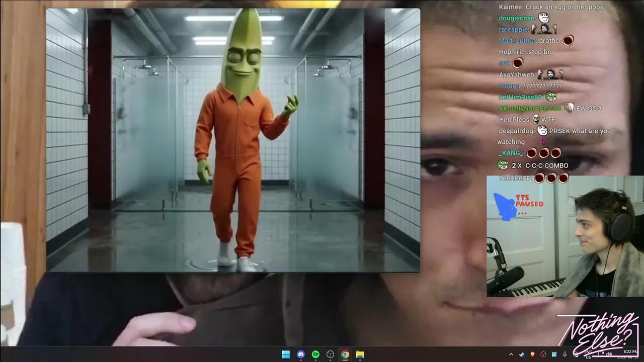Click the banana character video

233,140
